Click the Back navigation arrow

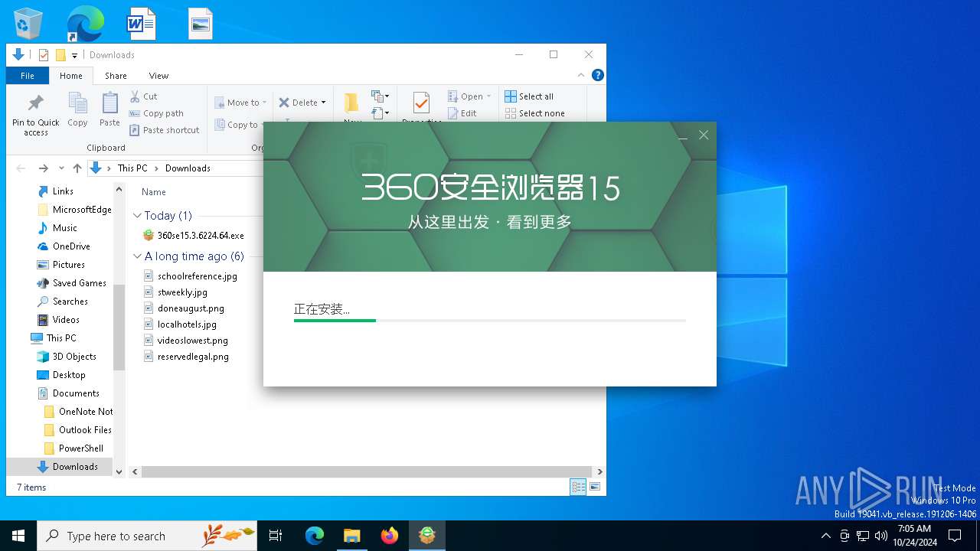tap(21, 168)
